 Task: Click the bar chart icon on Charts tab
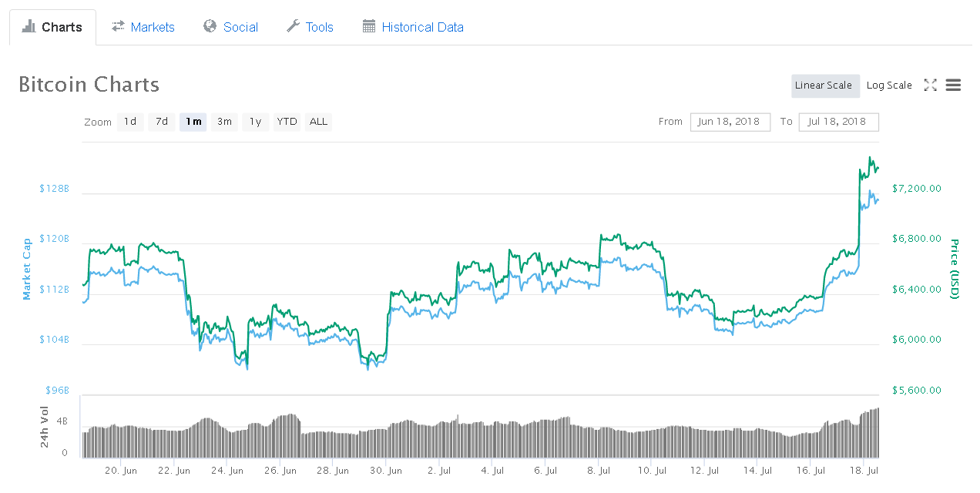coord(29,27)
